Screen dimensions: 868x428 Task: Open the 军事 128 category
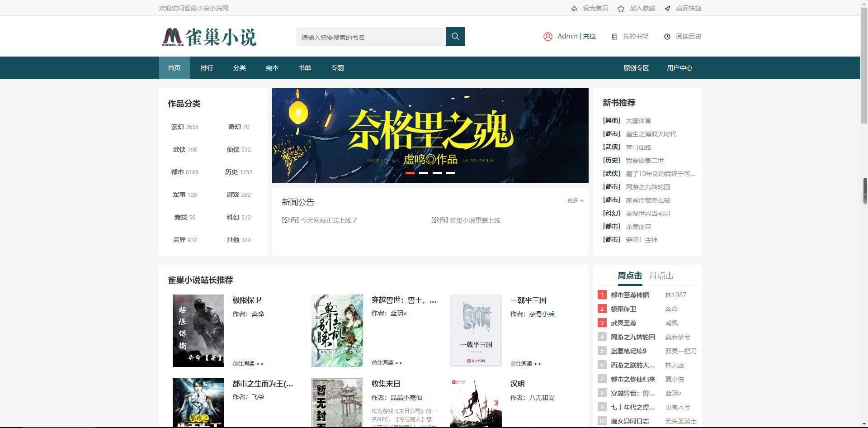coord(185,195)
